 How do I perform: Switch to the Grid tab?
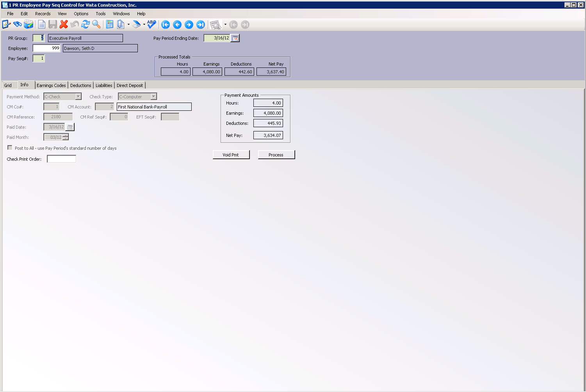click(8, 85)
